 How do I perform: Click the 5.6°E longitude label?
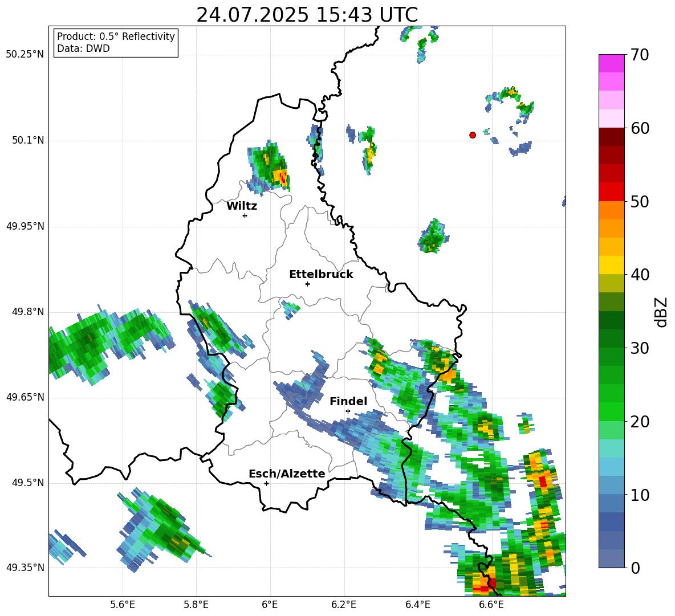click(123, 605)
